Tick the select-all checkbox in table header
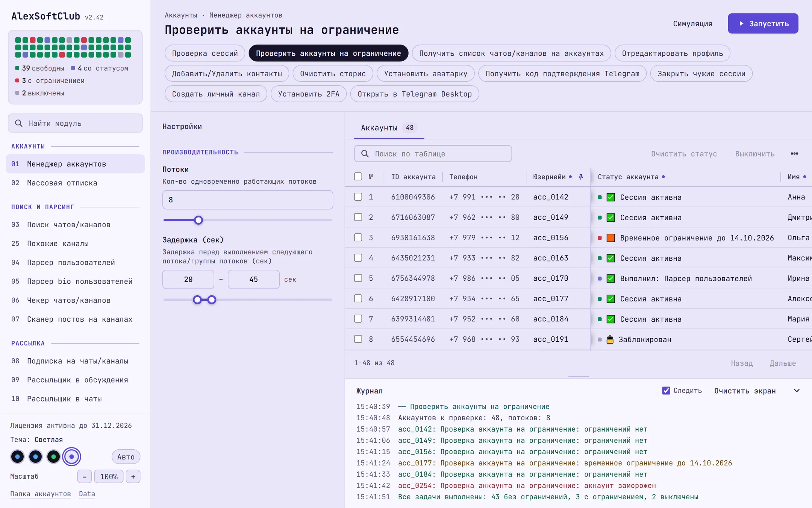 [358, 176]
